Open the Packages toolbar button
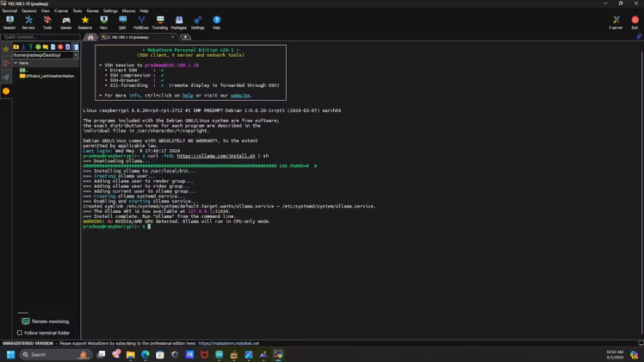This screenshot has height=362, width=644. (179, 22)
